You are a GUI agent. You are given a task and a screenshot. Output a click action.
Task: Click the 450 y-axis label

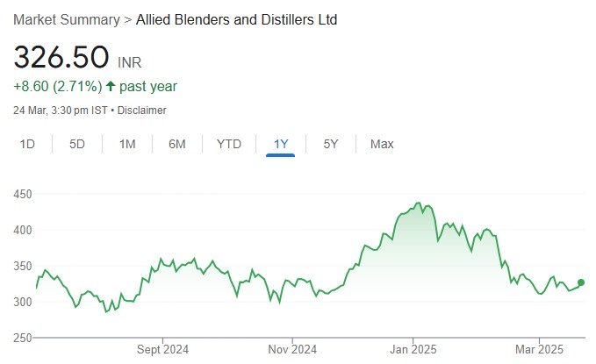[23, 195]
